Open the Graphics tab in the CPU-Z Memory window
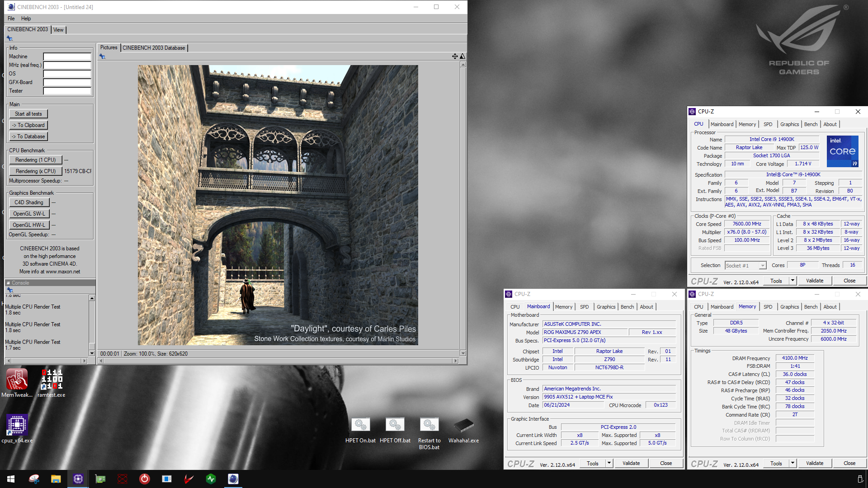Screen dimensions: 868x488 (x=789, y=307)
